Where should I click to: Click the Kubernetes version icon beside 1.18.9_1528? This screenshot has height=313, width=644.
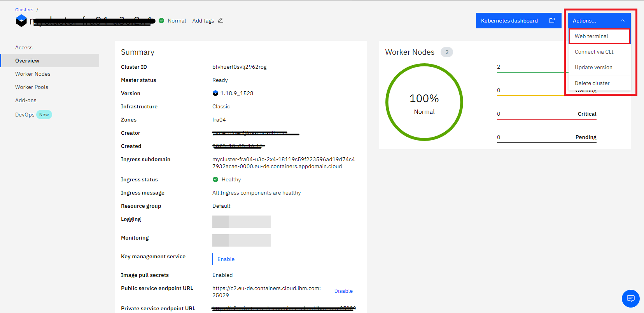tap(215, 93)
